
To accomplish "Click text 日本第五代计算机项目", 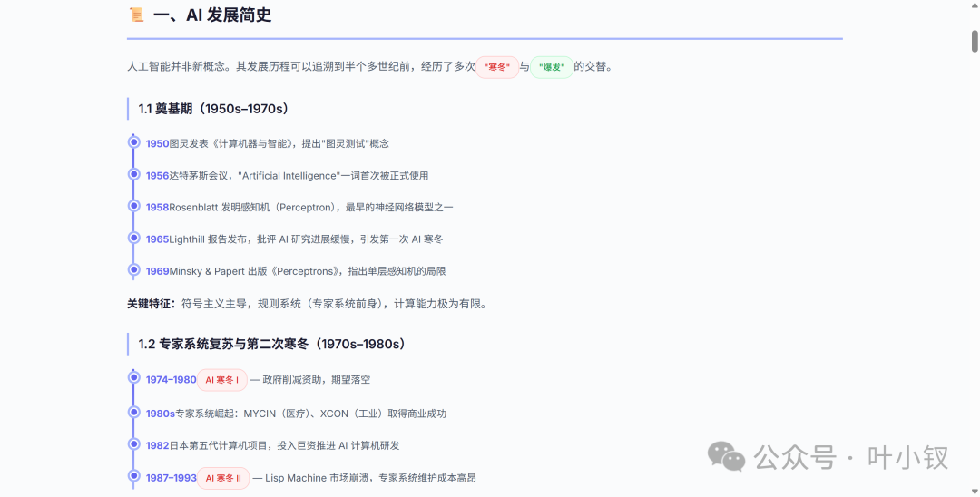I will click(x=218, y=445).
